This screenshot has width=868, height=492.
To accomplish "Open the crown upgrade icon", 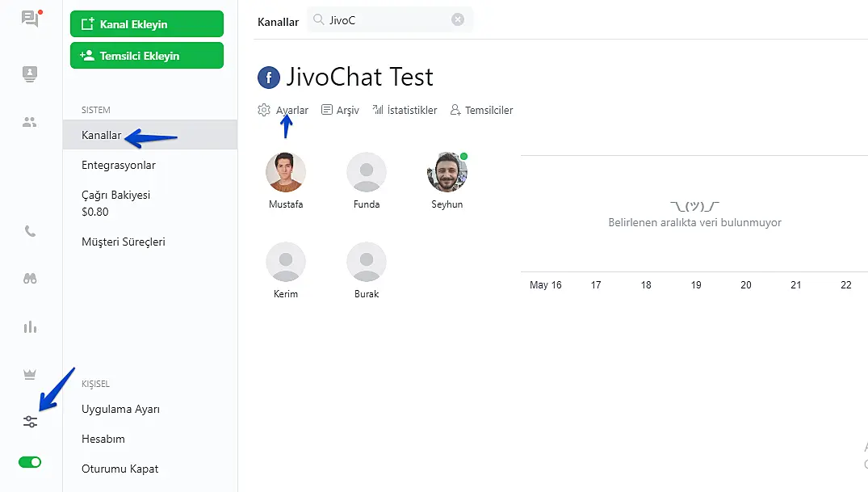I will 30,375.
